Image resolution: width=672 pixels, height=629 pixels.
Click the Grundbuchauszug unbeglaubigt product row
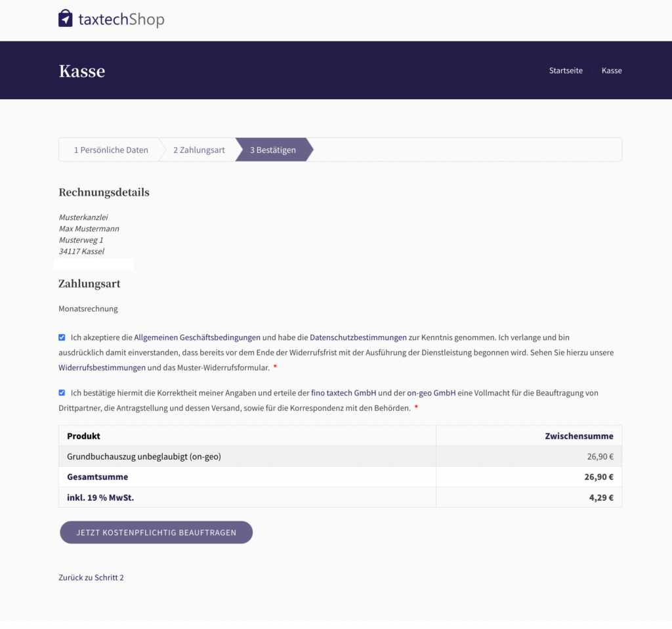tap(144, 456)
